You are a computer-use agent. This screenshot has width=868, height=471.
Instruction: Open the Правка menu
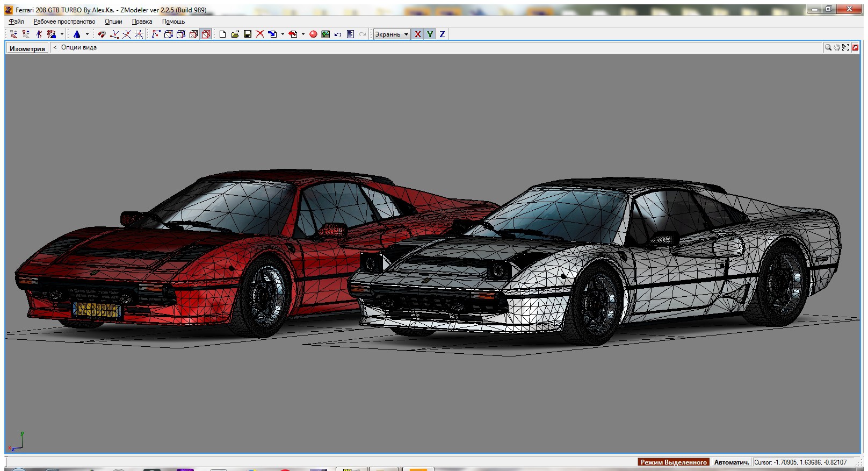click(142, 22)
